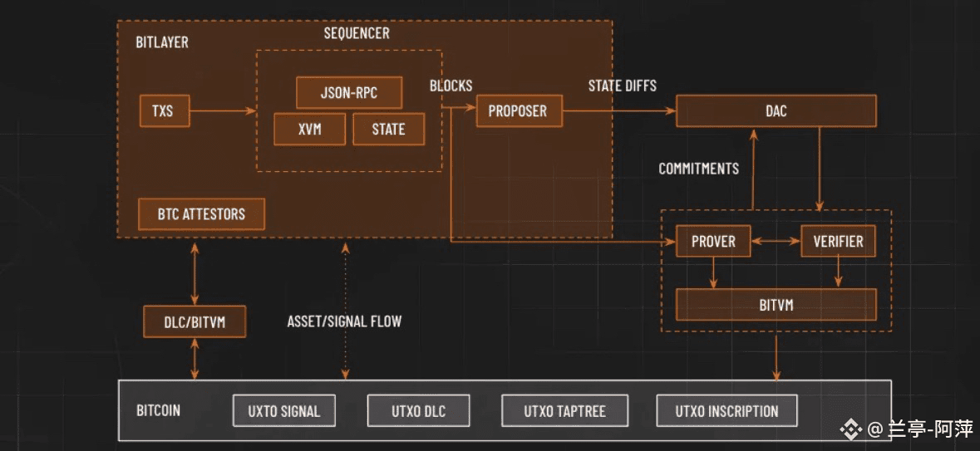Select the STATE box in the sequencer
980x451 pixels.
click(x=389, y=130)
